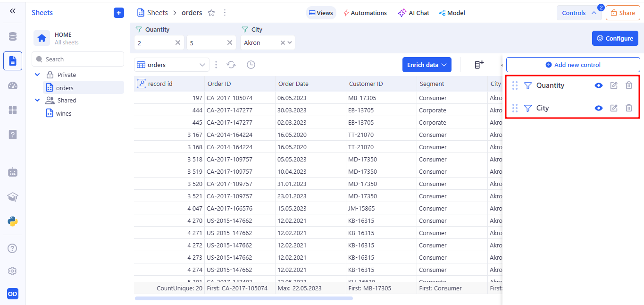This screenshot has width=644, height=305.
Task: Edit the City control
Action: [613, 108]
